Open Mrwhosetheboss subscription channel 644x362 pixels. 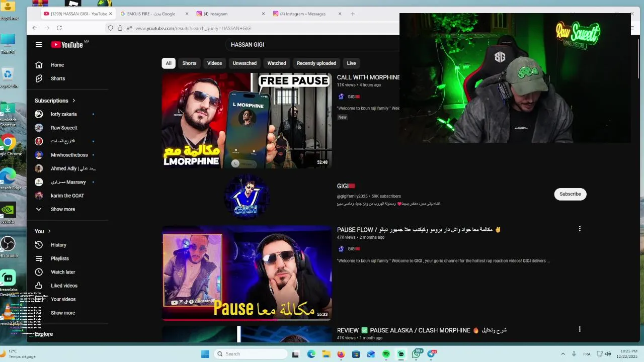pyautogui.click(x=69, y=155)
